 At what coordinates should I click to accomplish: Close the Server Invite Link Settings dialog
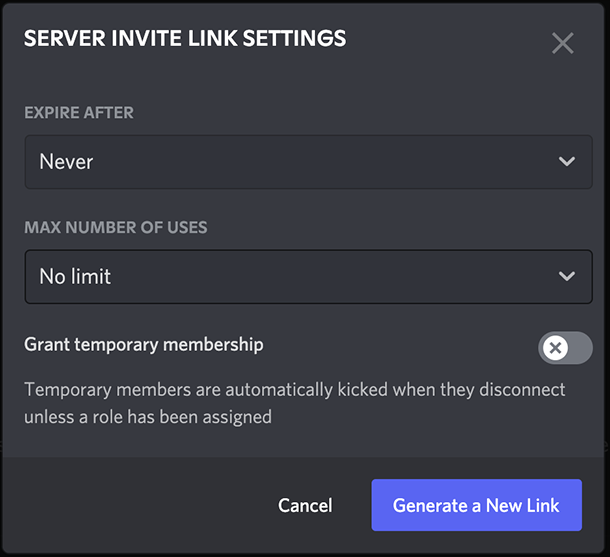(x=563, y=43)
